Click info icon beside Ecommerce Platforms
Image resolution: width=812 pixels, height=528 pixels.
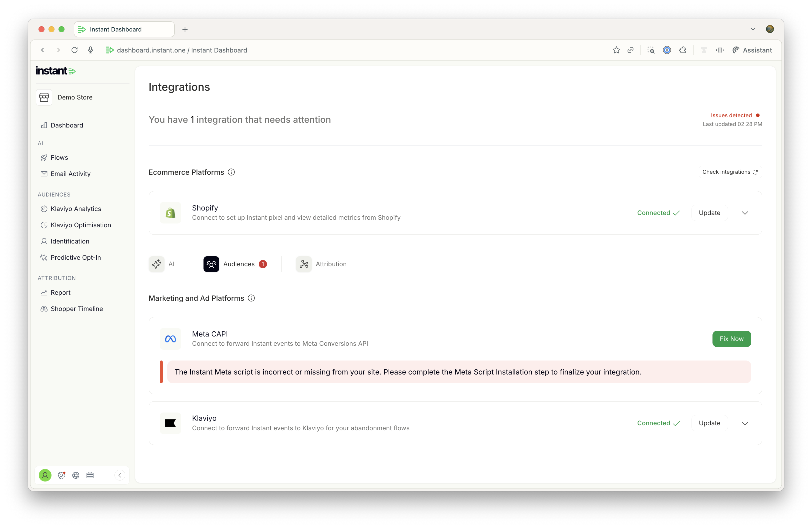[x=231, y=172]
